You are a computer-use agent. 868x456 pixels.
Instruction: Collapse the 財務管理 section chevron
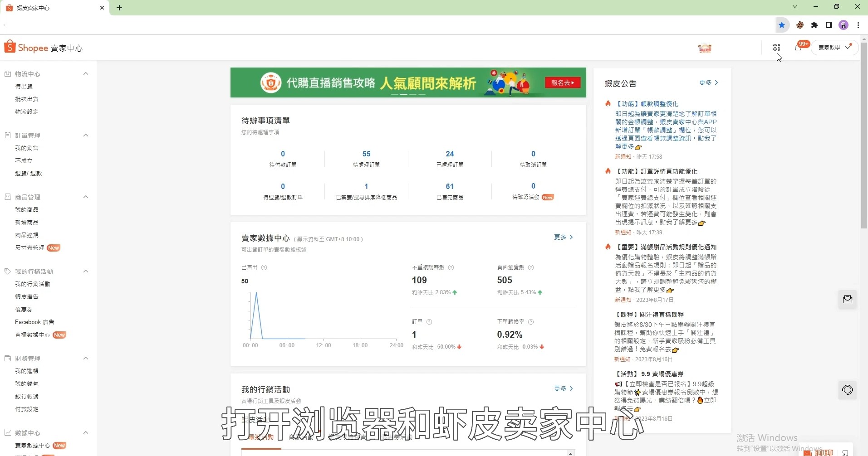click(x=86, y=358)
